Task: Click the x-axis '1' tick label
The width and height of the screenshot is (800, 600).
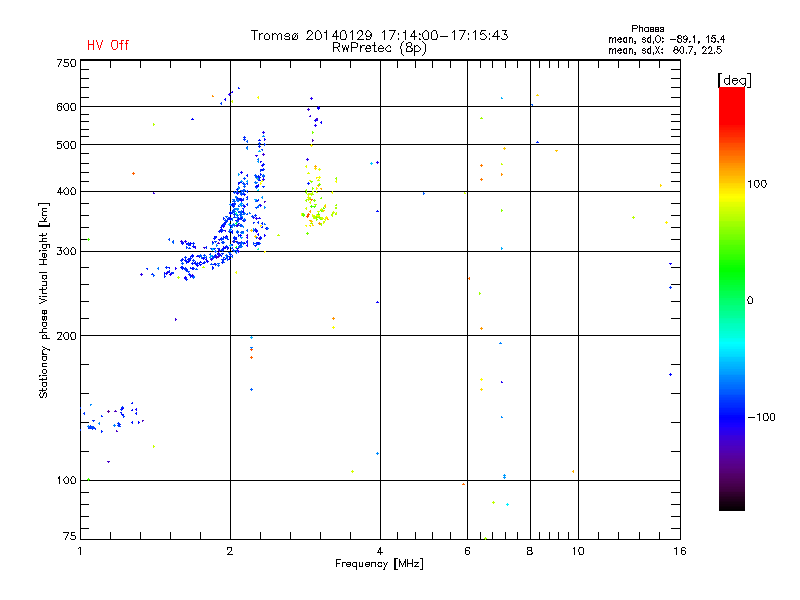Action: 80,551
